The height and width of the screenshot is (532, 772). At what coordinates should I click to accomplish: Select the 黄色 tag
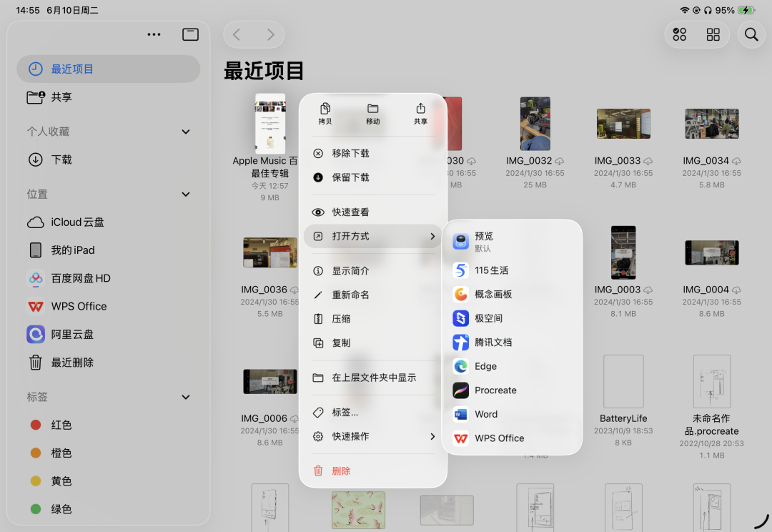(109, 481)
